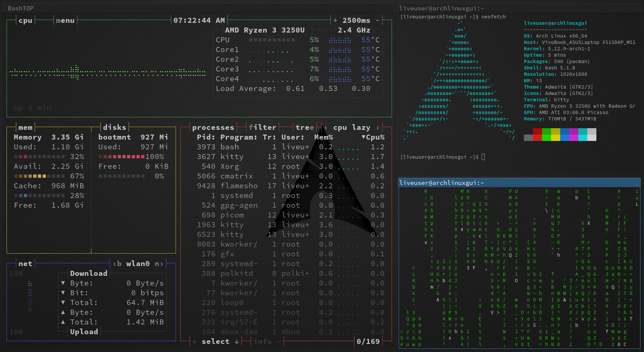Click the memory Used 32% meter bar
This screenshot has width=644, height=352.
(x=39, y=156)
